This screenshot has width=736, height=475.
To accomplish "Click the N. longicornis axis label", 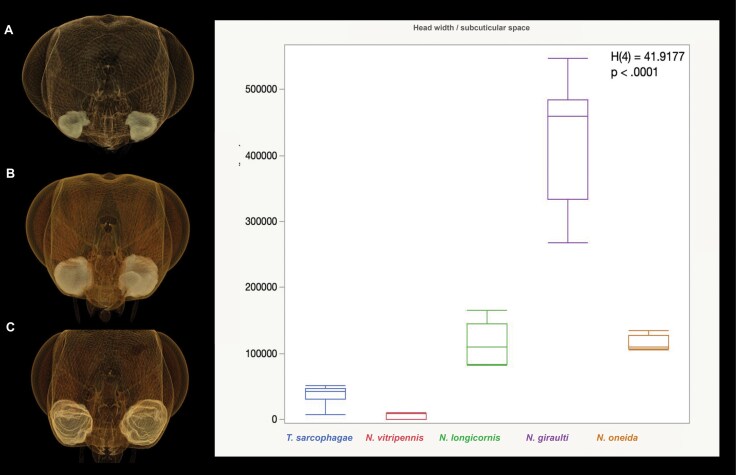I will tap(469, 438).
